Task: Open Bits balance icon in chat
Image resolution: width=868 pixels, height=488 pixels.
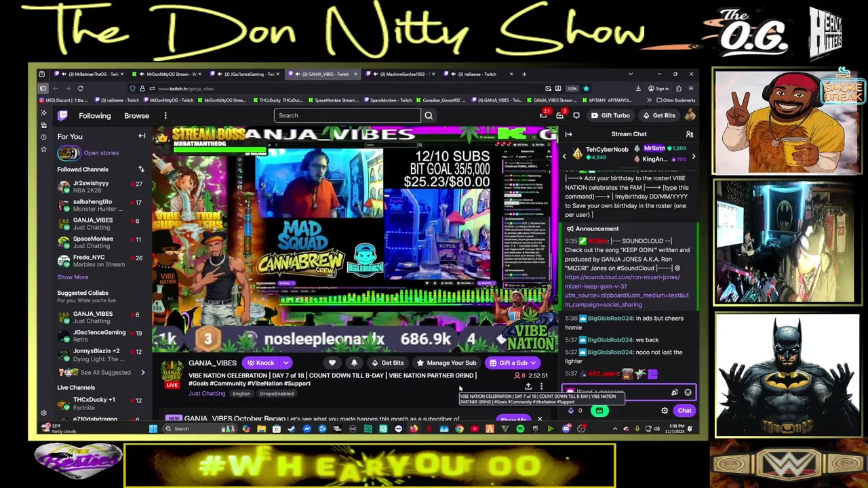Action: (x=571, y=411)
